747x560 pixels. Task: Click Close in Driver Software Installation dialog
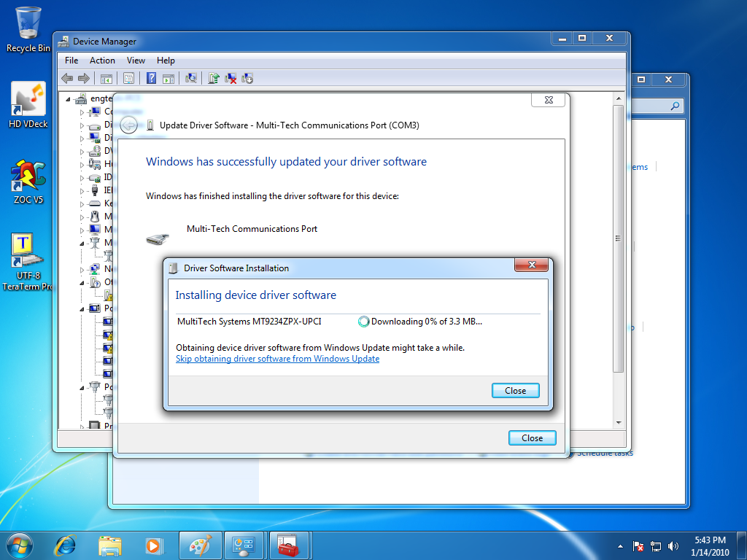515,390
